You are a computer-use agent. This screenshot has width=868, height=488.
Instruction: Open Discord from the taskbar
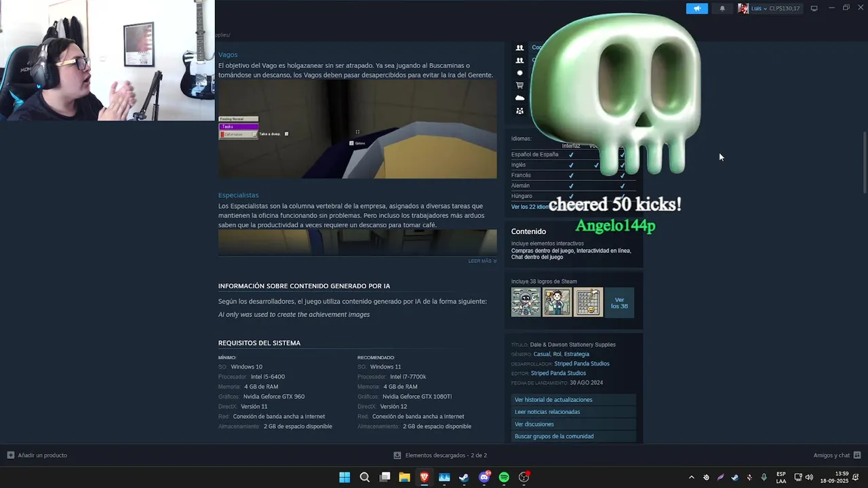484,477
